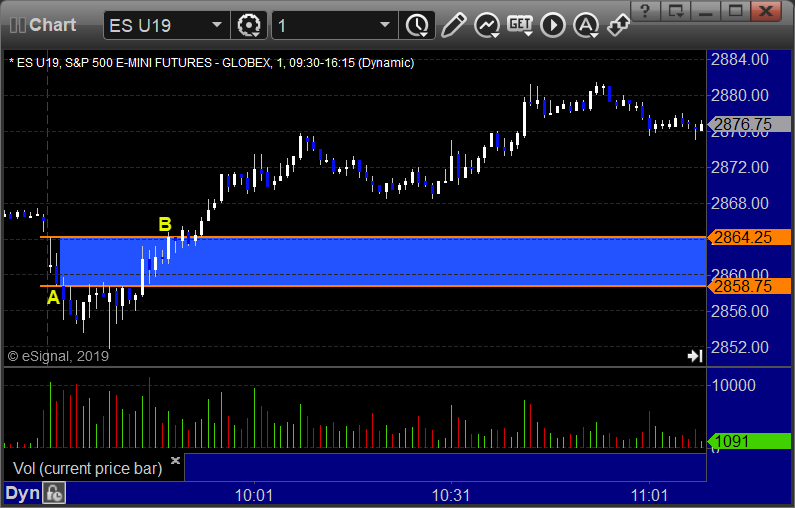Click the eSignal 2019 copyright text
Viewport: 795px width, 508px height.
coord(58,356)
